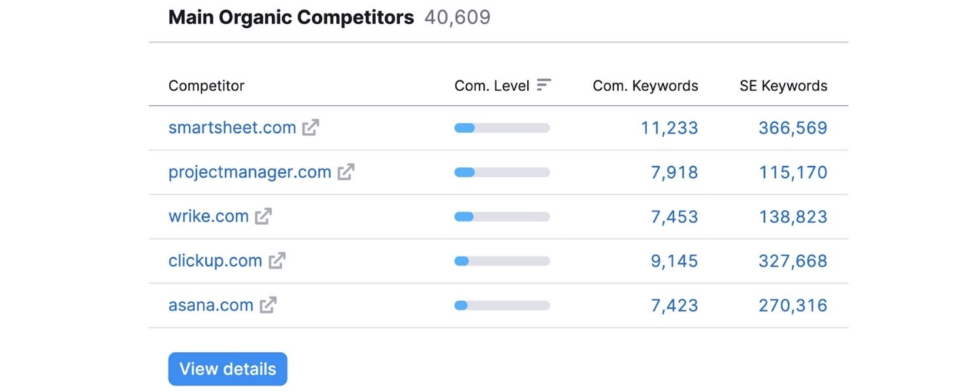Screen dimensions: 980x392
Task: Click the Competitor column header
Action: pos(206,85)
